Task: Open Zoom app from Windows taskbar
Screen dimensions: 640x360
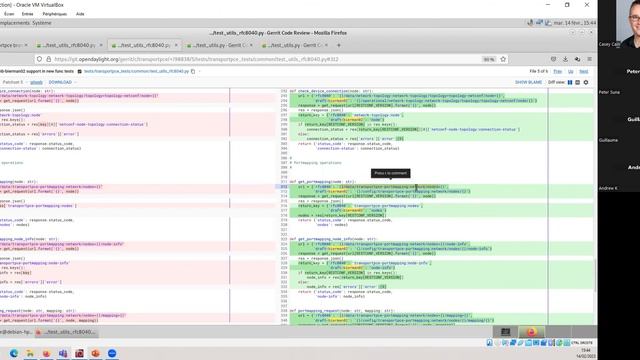Action: pos(112,353)
